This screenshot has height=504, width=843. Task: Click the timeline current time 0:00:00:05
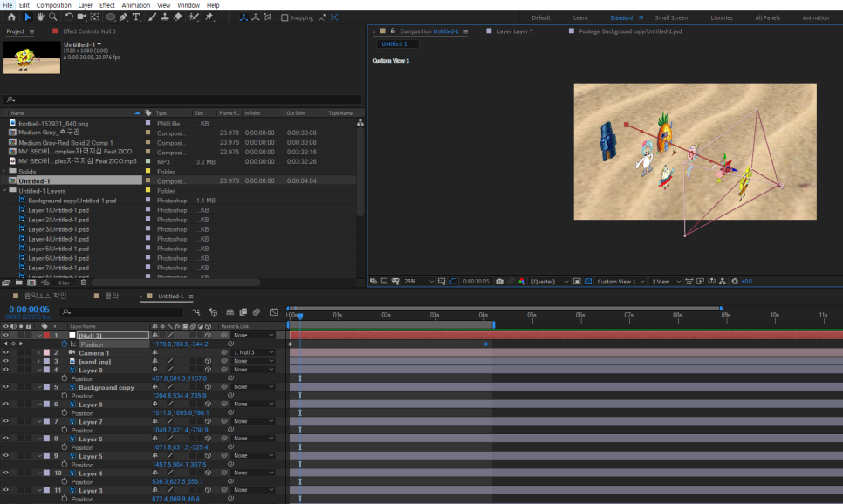tap(29, 310)
